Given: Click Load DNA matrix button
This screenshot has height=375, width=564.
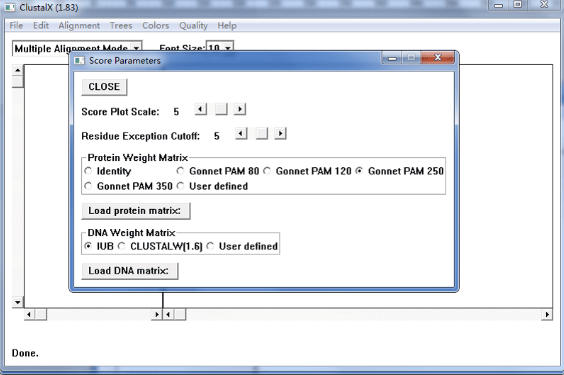Looking at the screenshot, I should pos(129,271).
